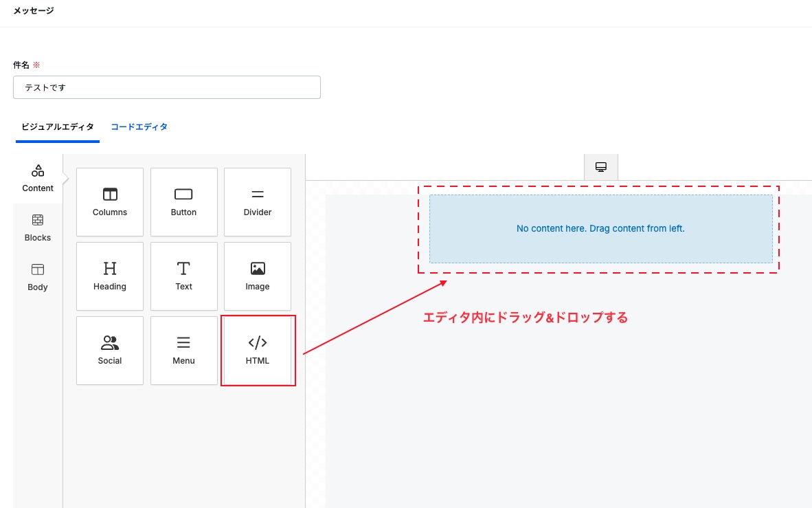Screen dimensions: 812x508
Task: Click the empty 'No content here' drop zone
Action: click(x=600, y=229)
